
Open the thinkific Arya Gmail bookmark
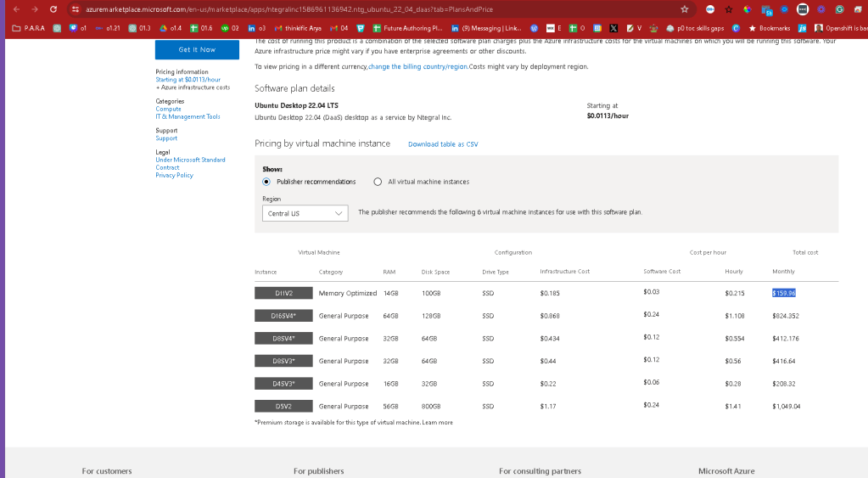click(298, 28)
